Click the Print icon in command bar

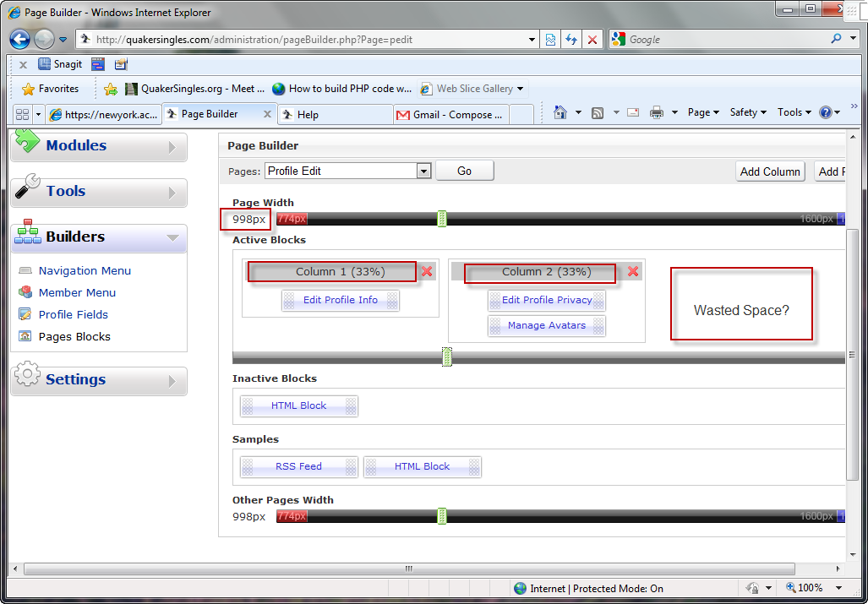tap(657, 112)
